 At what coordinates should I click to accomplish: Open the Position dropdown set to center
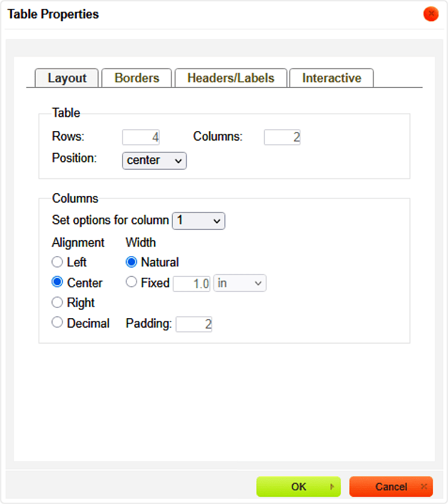pyautogui.click(x=155, y=161)
